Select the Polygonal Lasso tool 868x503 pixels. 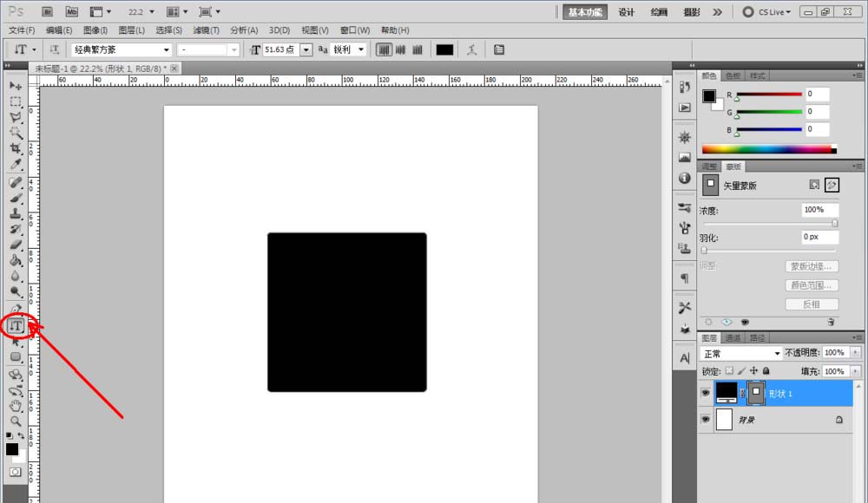pos(16,117)
